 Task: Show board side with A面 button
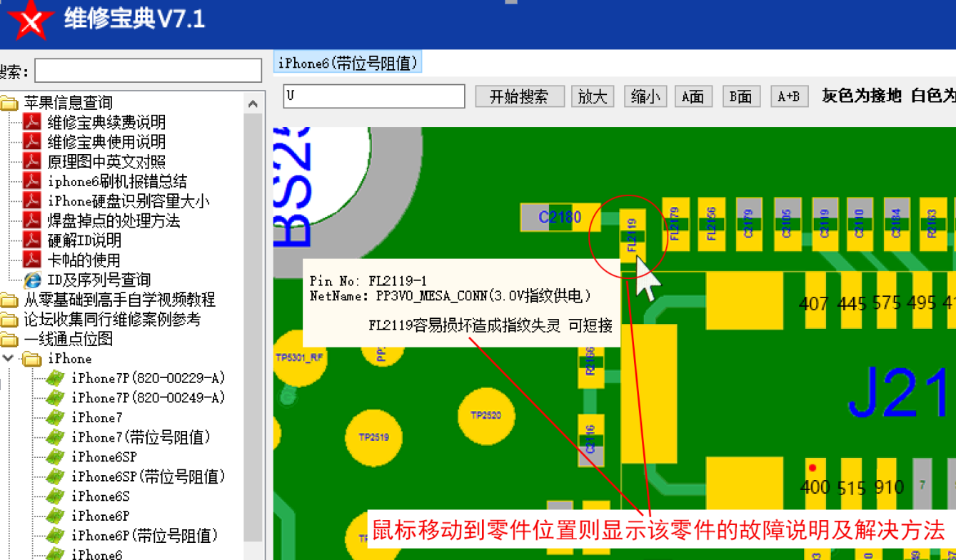tap(693, 96)
